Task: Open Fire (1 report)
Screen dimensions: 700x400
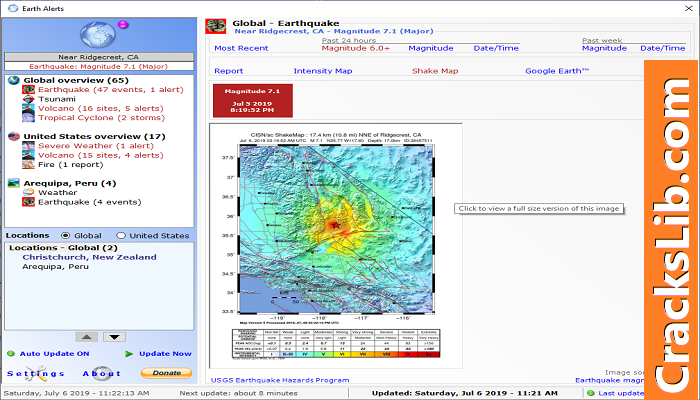Action: [x=71, y=165]
